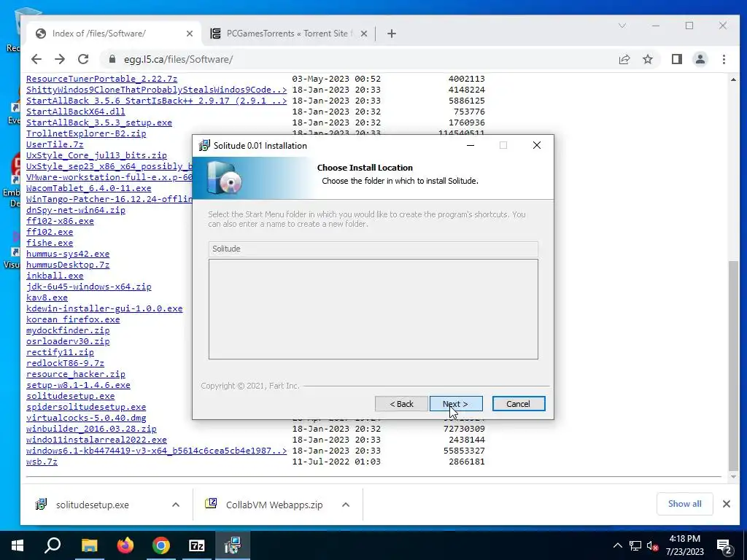Click taskbar clock 4:18 PM

684,539
